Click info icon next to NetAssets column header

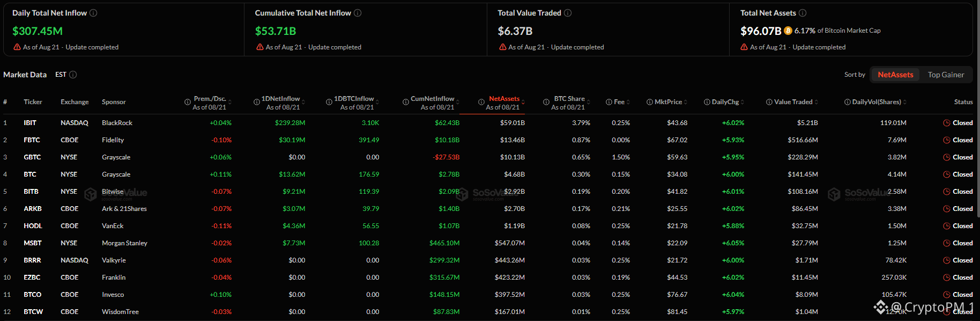[481, 102]
